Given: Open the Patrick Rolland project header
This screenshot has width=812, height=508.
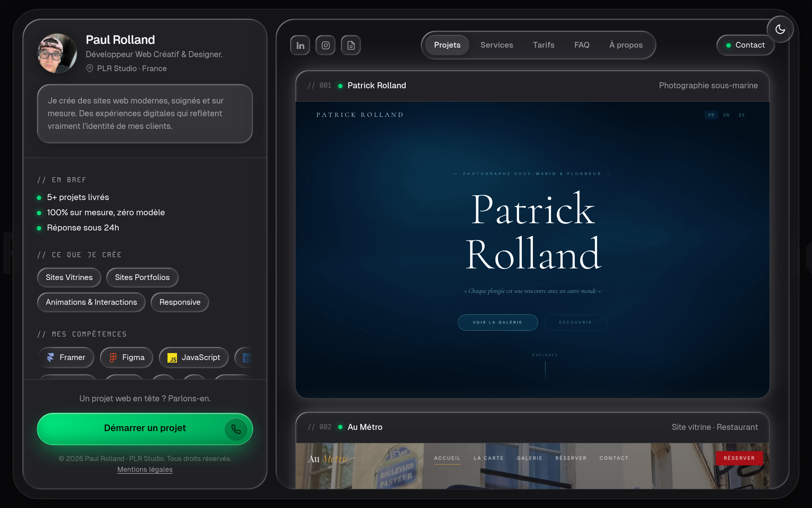Looking at the screenshot, I should 533,86.
